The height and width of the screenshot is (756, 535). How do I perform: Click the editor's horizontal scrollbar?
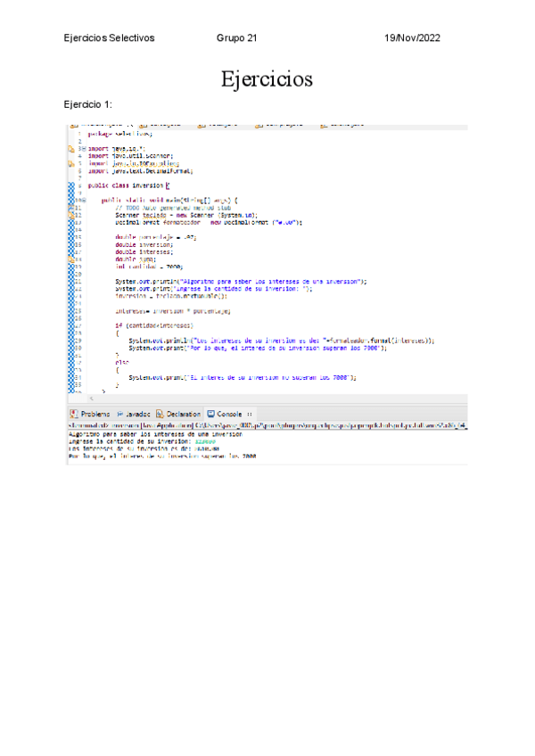tap(267, 399)
